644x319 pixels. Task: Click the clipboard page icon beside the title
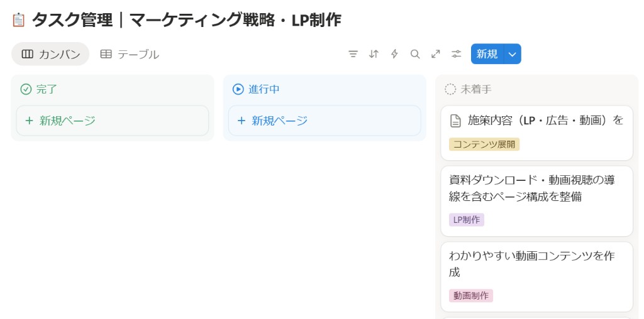18,19
